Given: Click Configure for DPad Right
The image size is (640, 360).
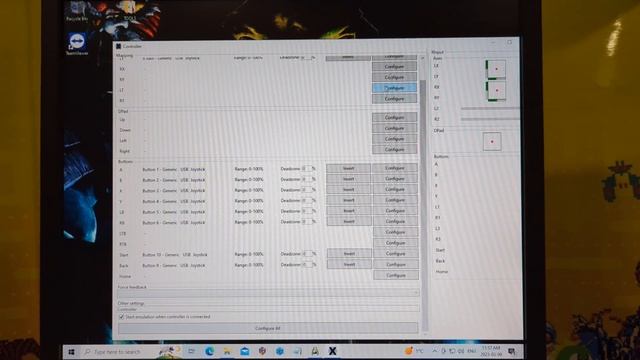Looking at the screenshot, I should click(x=394, y=149).
